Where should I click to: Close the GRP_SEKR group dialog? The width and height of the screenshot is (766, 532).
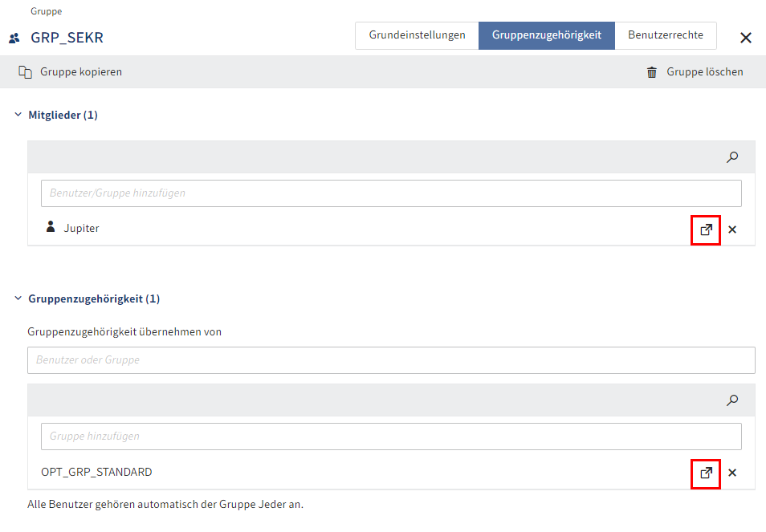point(745,38)
